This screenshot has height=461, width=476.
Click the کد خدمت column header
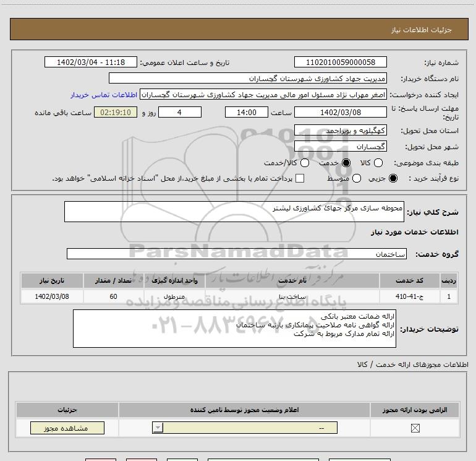point(409,280)
